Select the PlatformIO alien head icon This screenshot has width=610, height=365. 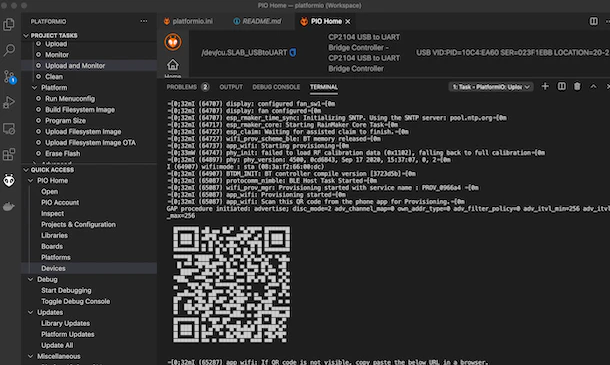[9, 181]
